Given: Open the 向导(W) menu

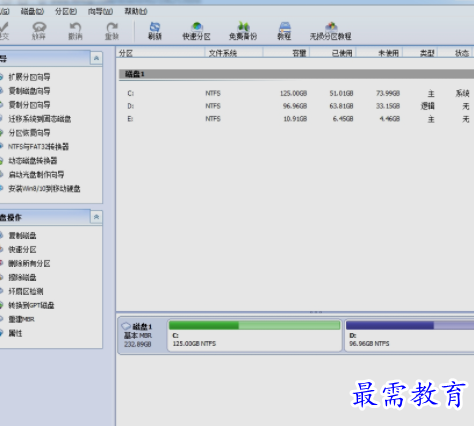Looking at the screenshot, I should (100, 12).
